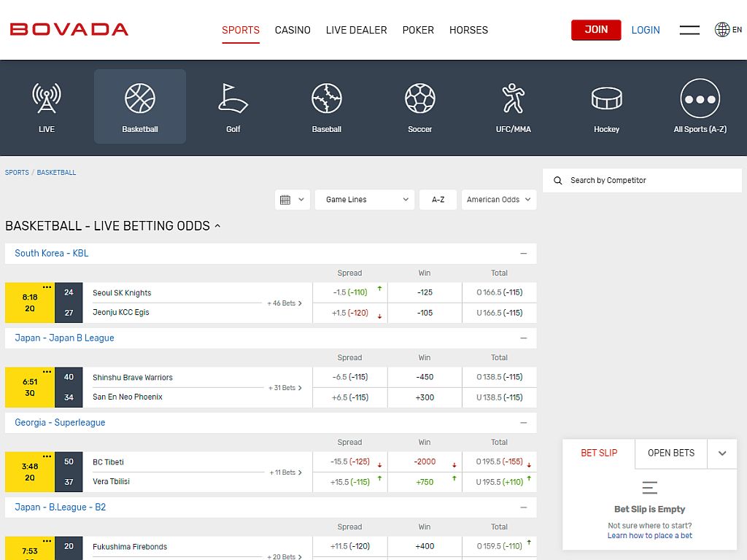Select under U 195.5 (+110) total
Image resolution: width=747 pixels, height=560 pixels.
tap(499, 483)
